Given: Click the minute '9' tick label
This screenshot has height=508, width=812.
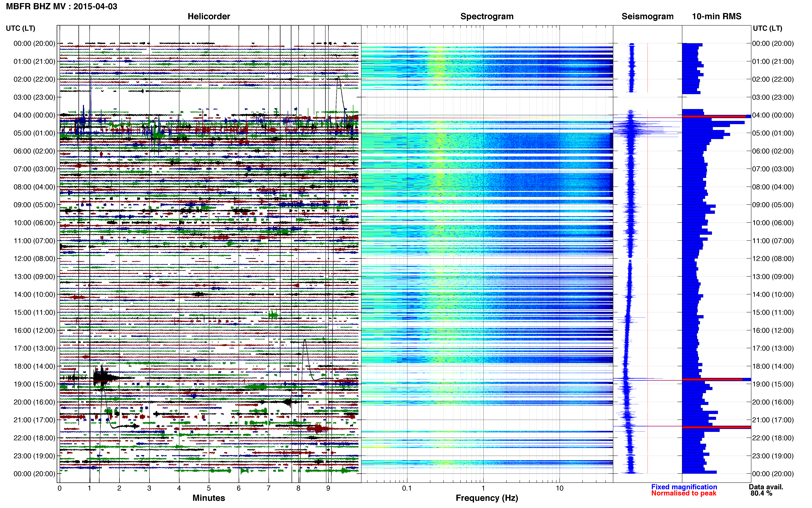Looking at the screenshot, I should (x=328, y=488).
